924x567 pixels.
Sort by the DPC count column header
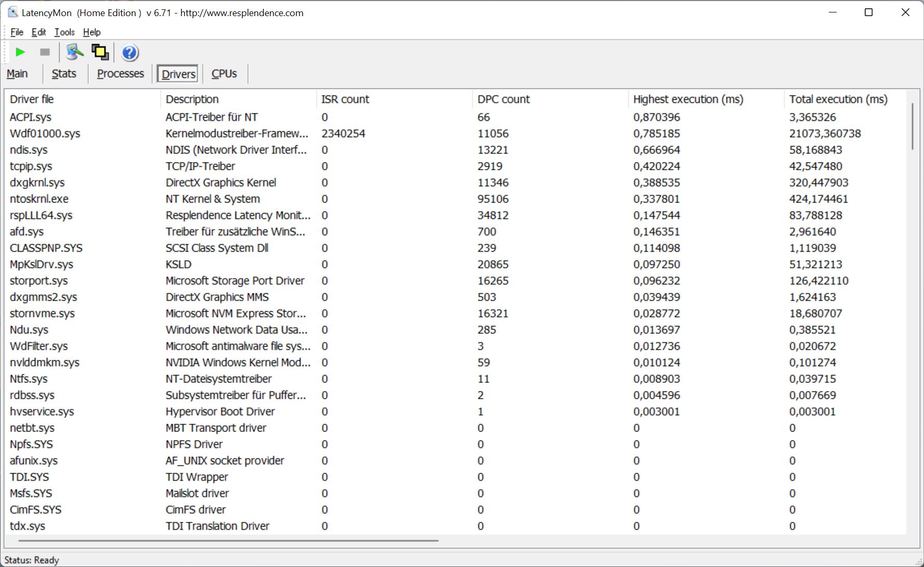tap(503, 99)
